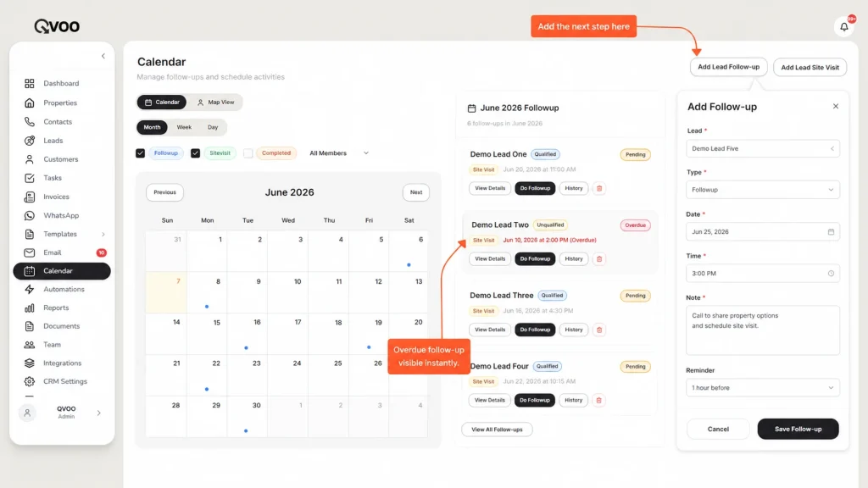Click the Templates file icon
The width and height of the screenshot is (868, 488).
(30, 234)
